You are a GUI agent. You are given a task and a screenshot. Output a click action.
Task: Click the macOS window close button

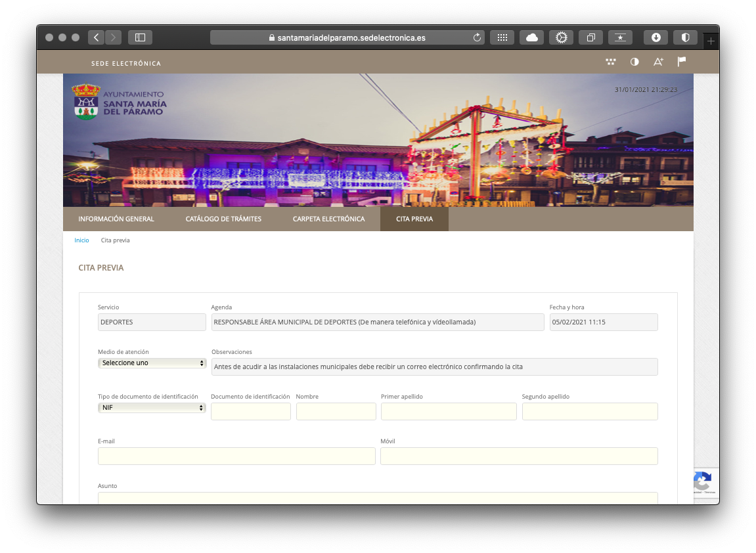[49, 37]
